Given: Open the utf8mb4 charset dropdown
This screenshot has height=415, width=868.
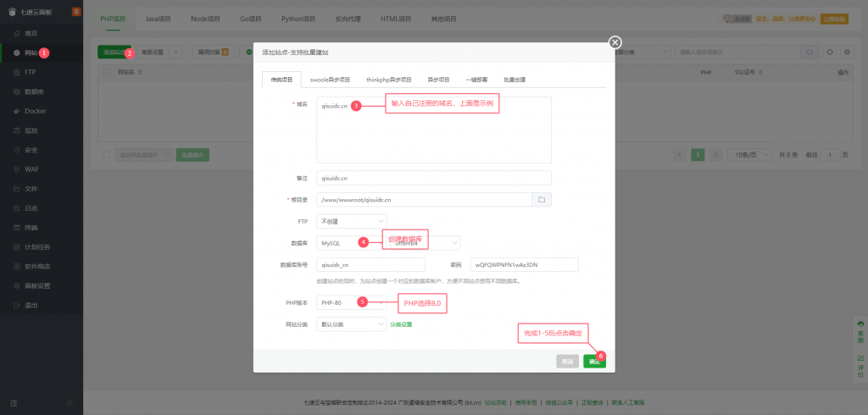Looking at the screenshot, I should (x=426, y=243).
